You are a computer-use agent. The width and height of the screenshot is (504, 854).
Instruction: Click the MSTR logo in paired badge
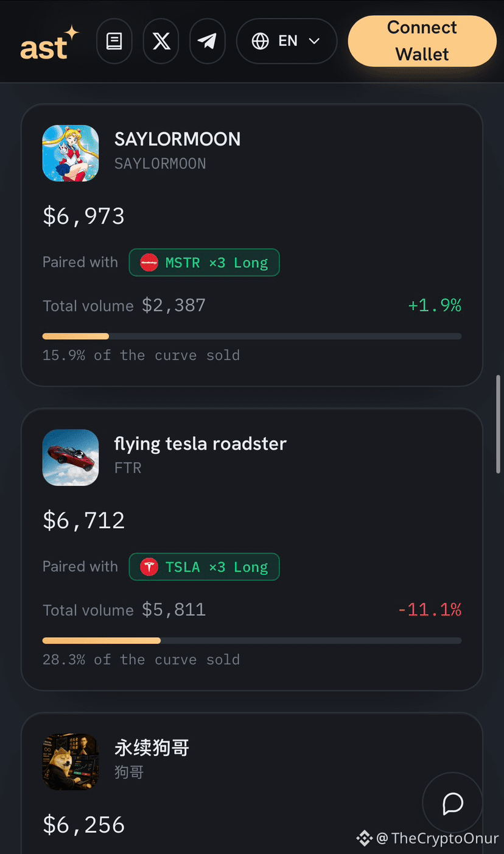pos(149,263)
